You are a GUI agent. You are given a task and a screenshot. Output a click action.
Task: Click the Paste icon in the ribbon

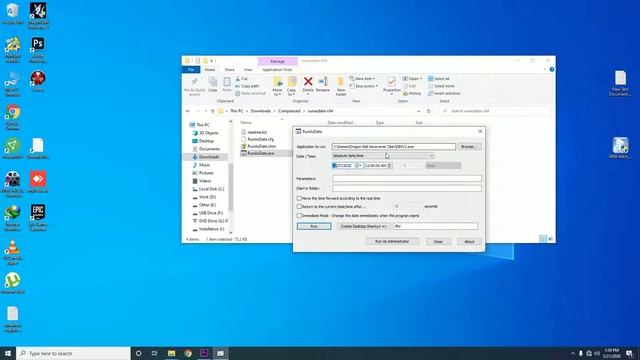tap(227, 83)
